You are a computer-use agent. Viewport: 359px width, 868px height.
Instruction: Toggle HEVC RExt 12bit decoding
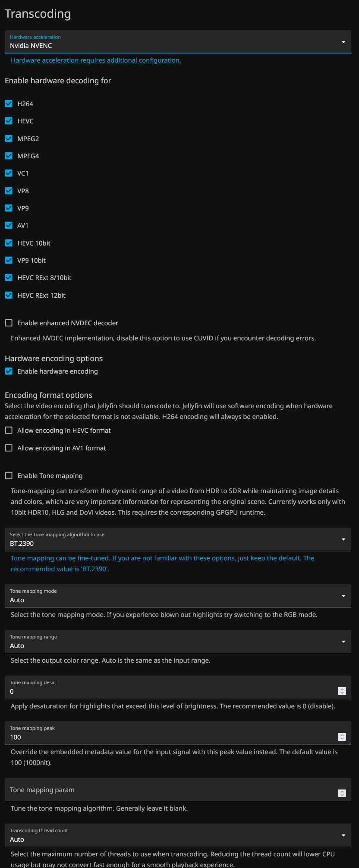click(9, 295)
